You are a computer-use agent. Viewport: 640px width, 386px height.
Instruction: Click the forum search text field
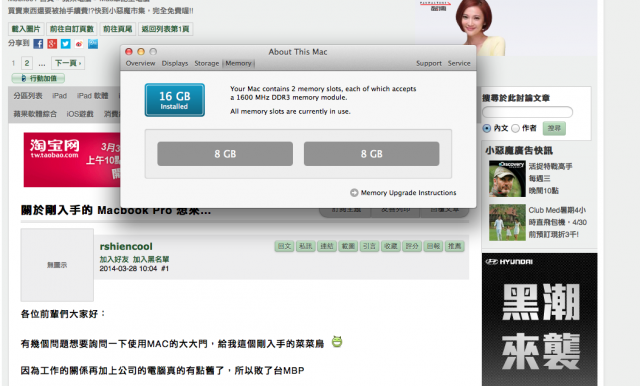[527, 112]
